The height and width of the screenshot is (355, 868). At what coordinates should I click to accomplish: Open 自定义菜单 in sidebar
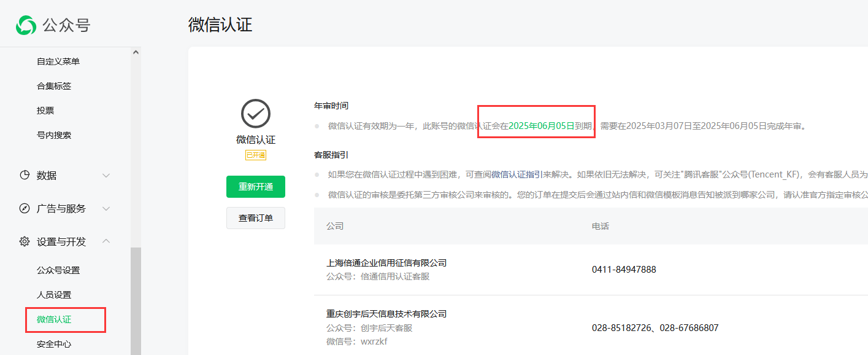[58, 61]
